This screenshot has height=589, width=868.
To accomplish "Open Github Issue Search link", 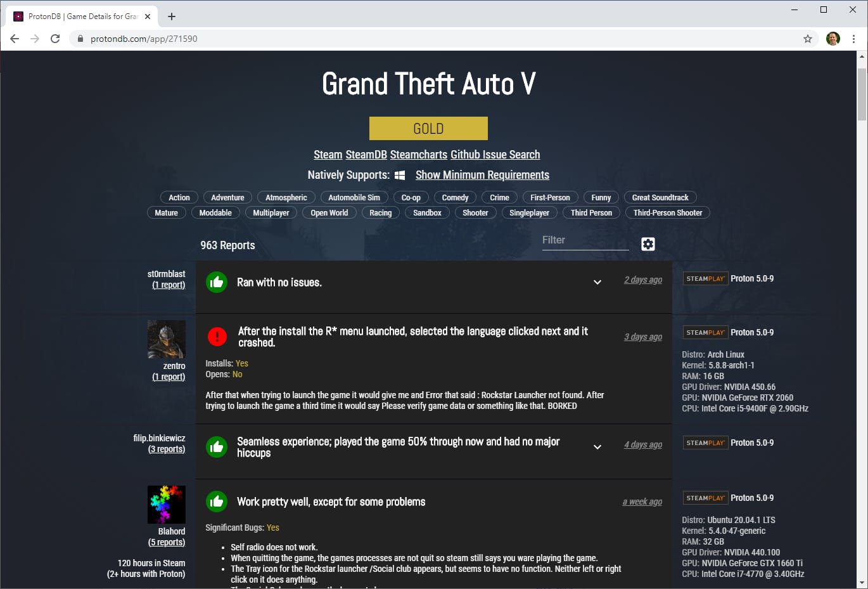I will pyautogui.click(x=495, y=155).
